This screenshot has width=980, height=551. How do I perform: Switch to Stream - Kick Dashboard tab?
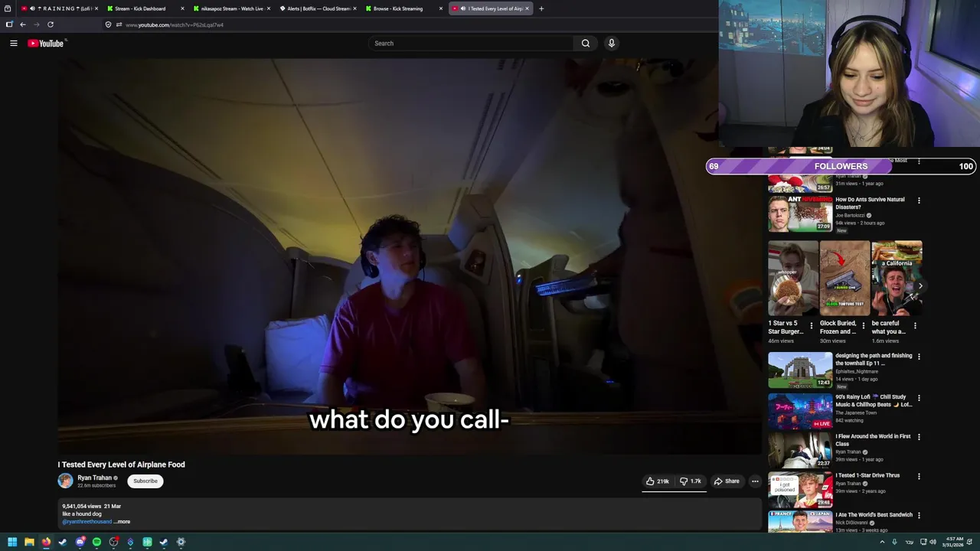pos(144,8)
